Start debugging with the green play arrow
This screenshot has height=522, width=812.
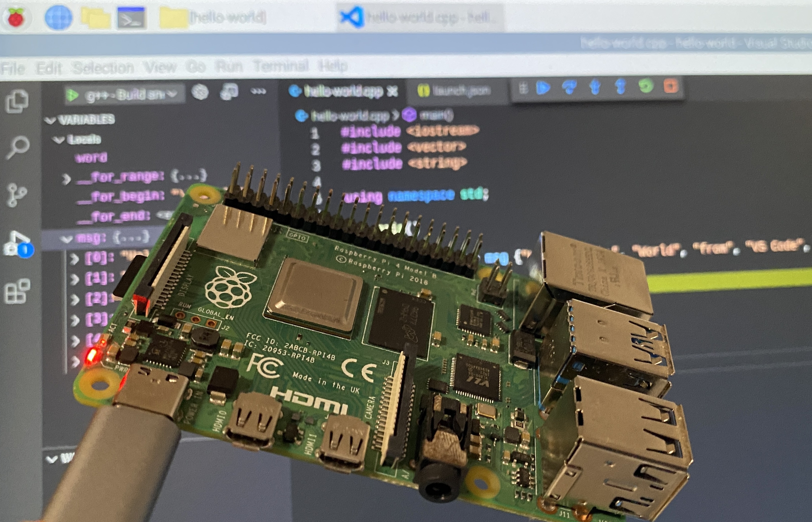point(72,95)
